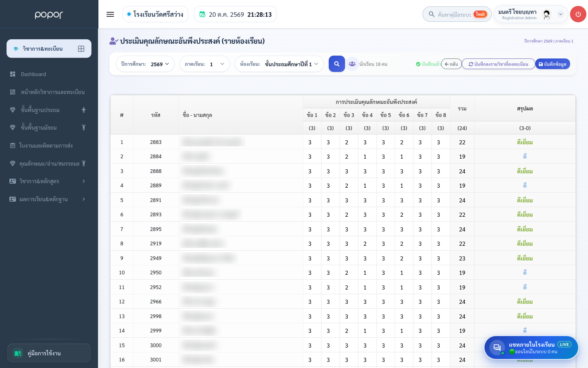Click the calendar date-time icon
This screenshot has height=368, width=588.
click(202, 14)
